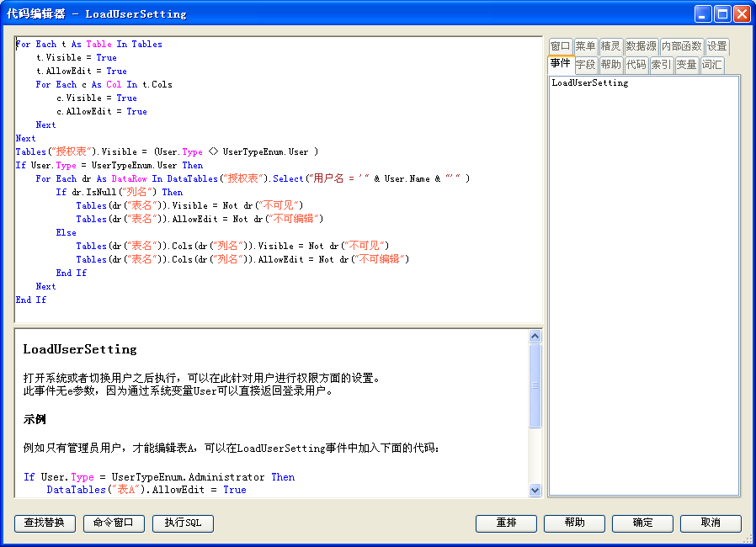Place cursor on 'For Each t As Table' line

[88, 45]
